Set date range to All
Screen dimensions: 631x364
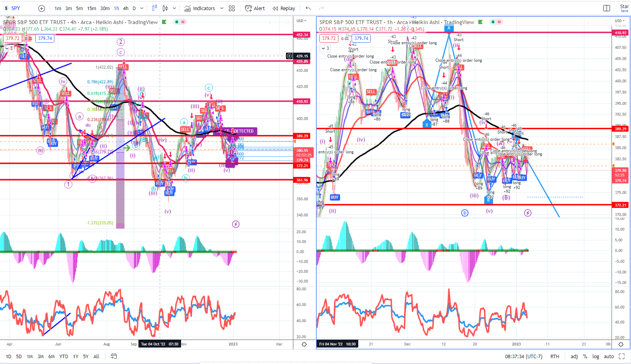(x=96, y=356)
